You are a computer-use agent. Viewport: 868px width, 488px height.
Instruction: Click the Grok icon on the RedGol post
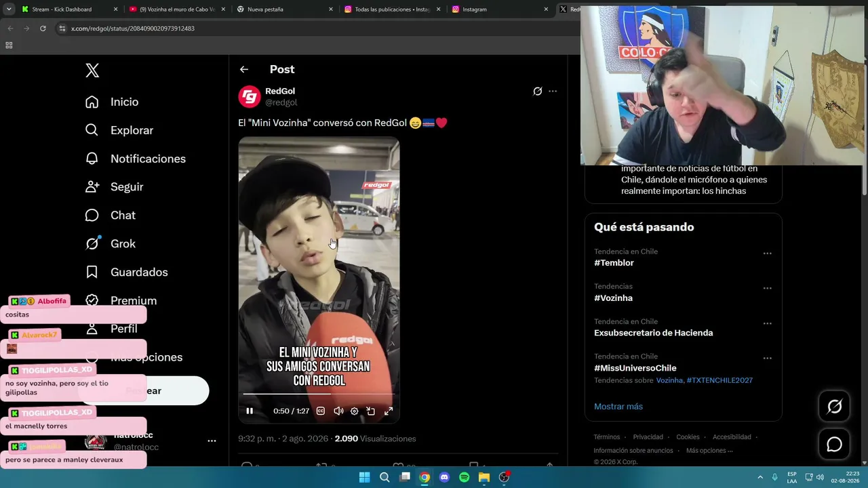pos(537,91)
